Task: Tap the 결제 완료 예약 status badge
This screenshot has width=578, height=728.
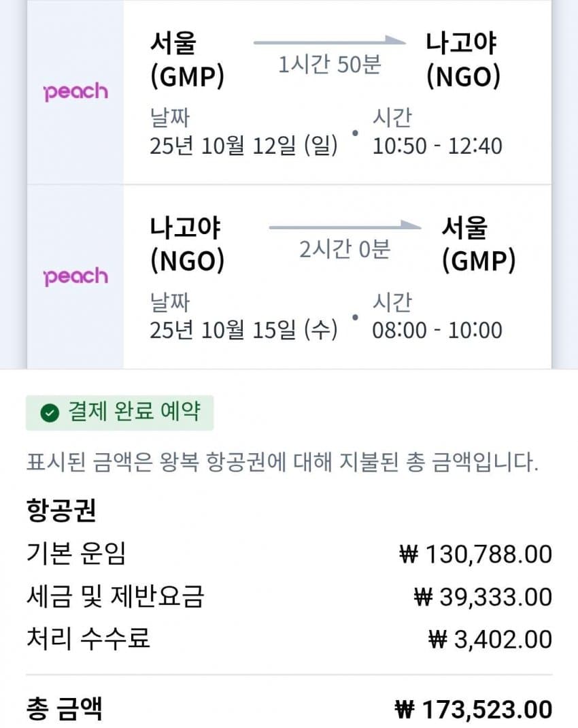Action: [x=120, y=413]
